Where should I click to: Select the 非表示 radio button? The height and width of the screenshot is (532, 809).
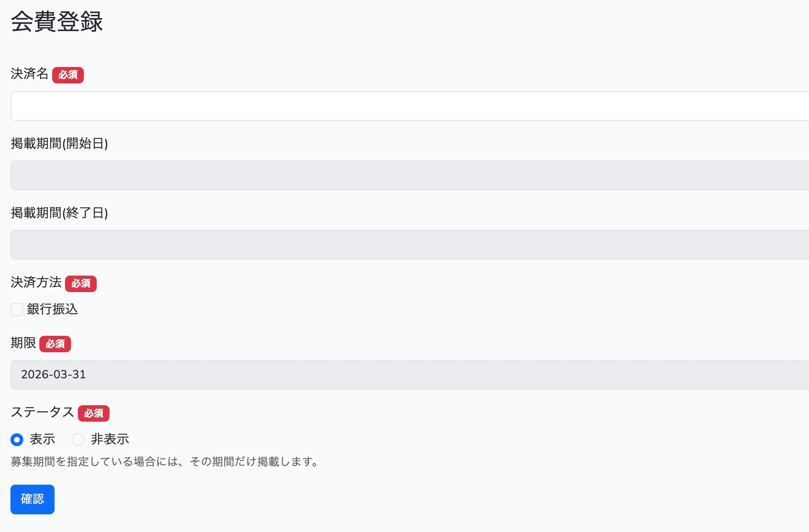[78, 440]
